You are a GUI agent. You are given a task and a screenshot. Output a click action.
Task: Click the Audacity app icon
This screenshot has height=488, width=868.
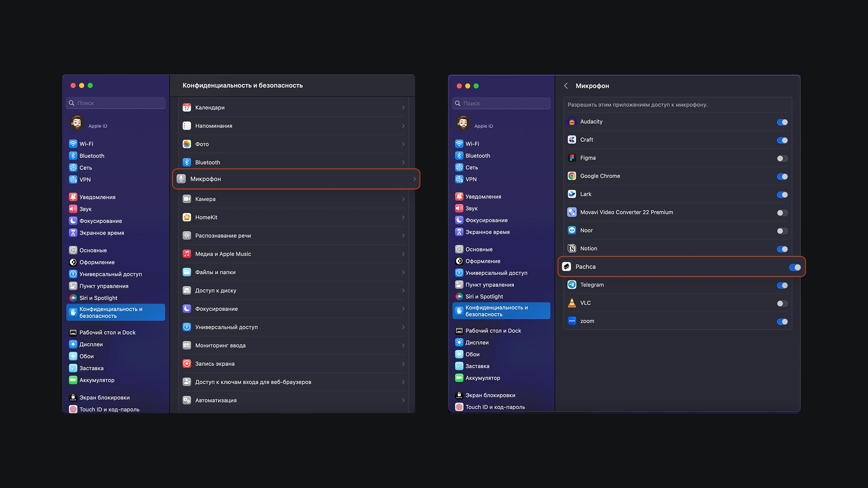[x=572, y=122]
